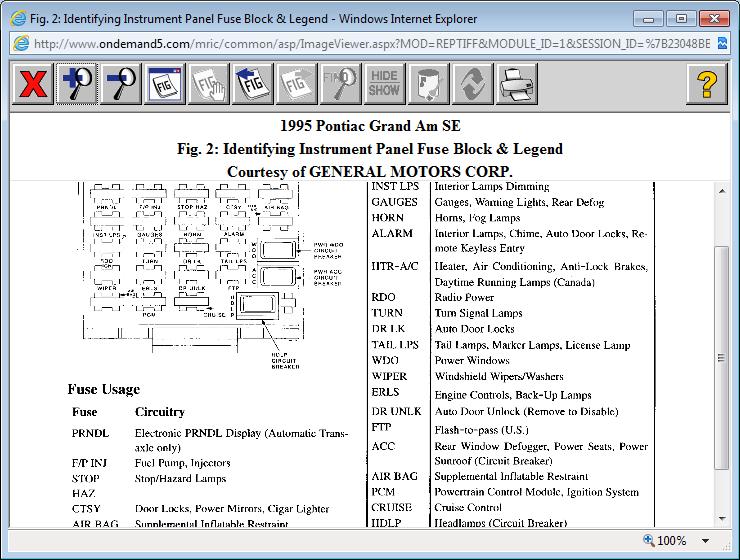Click the red X close viewer icon

(x=33, y=85)
